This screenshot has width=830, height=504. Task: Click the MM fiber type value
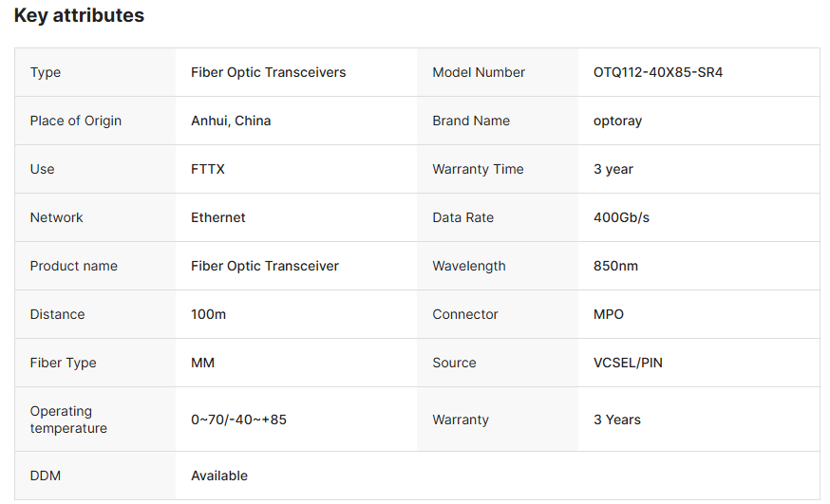pyautogui.click(x=202, y=363)
